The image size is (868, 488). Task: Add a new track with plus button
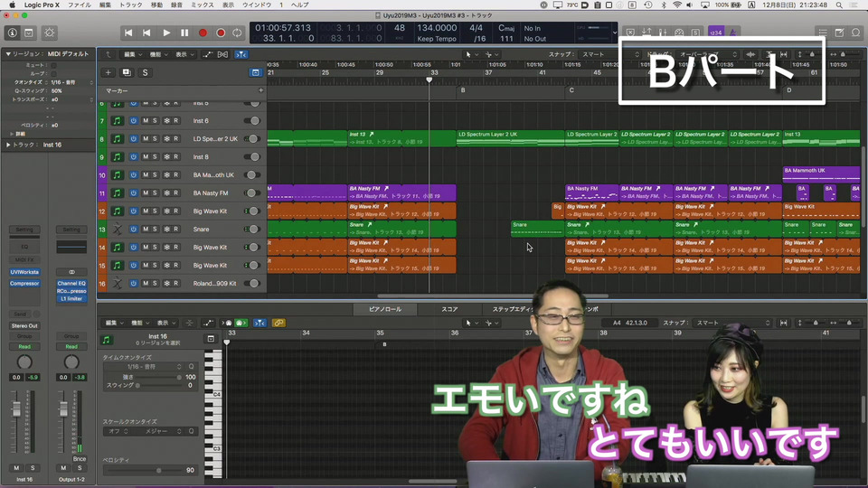click(x=108, y=72)
